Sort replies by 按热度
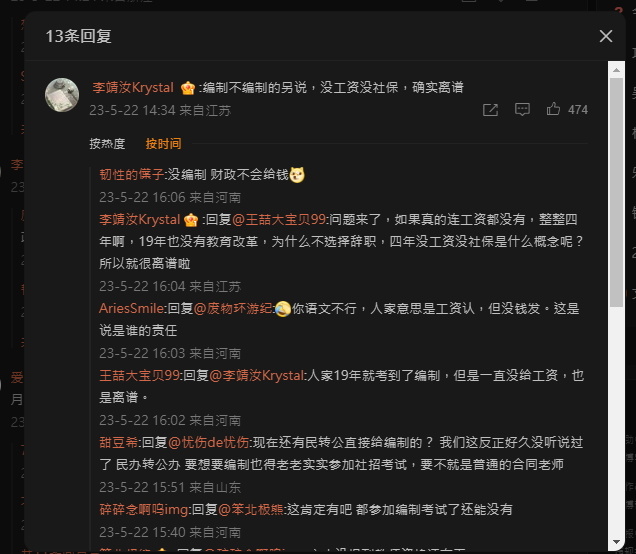 coord(107,144)
